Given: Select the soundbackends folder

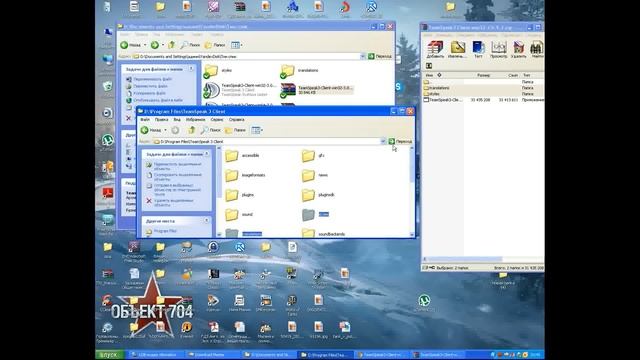Looking at the screenshot, I should point(323,233).
